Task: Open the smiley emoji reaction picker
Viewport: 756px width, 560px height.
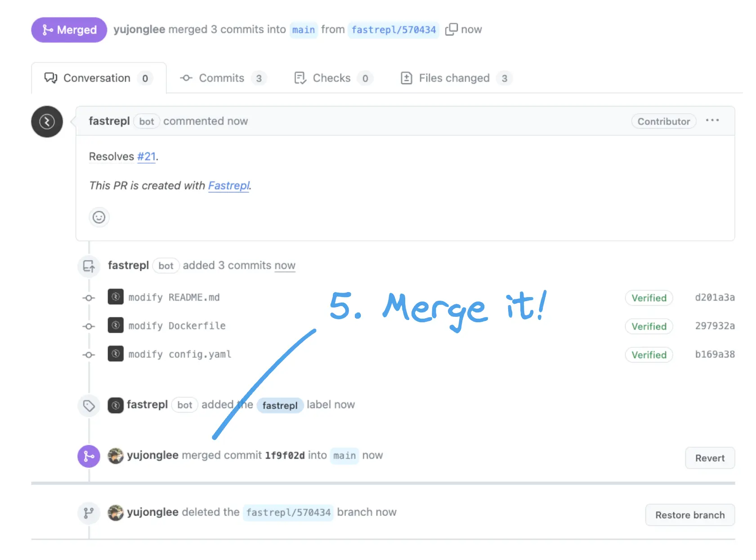Action: (99, 217)
